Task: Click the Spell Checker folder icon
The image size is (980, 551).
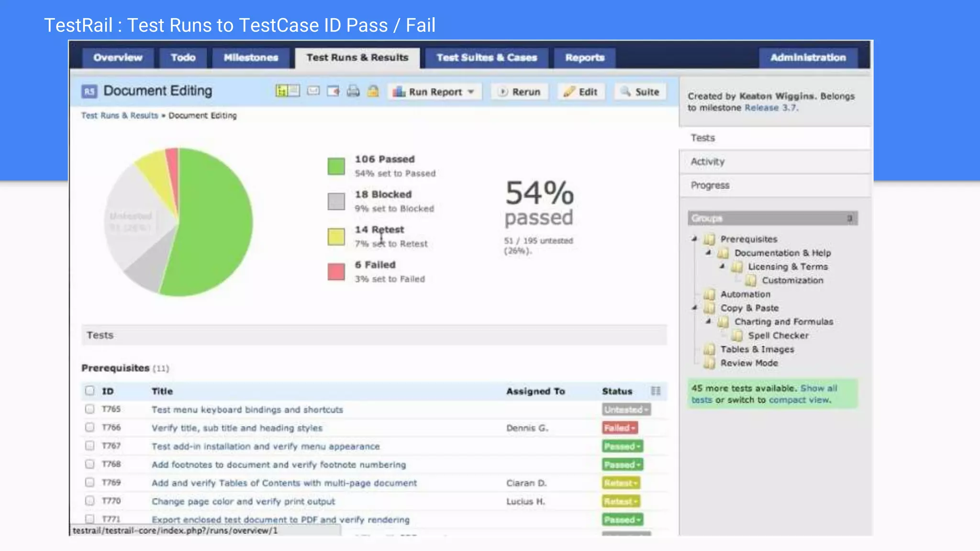Action: (x=737, y=336)
